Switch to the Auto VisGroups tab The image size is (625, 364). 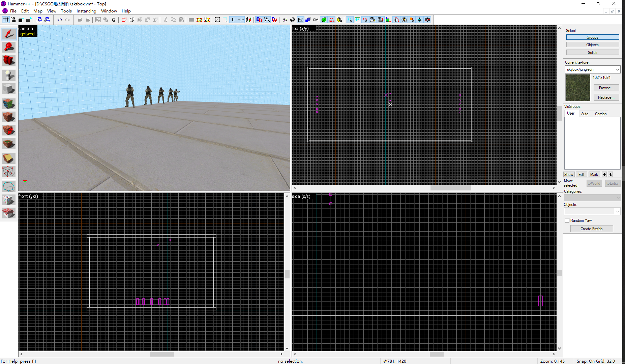click(x=585, y=114)
